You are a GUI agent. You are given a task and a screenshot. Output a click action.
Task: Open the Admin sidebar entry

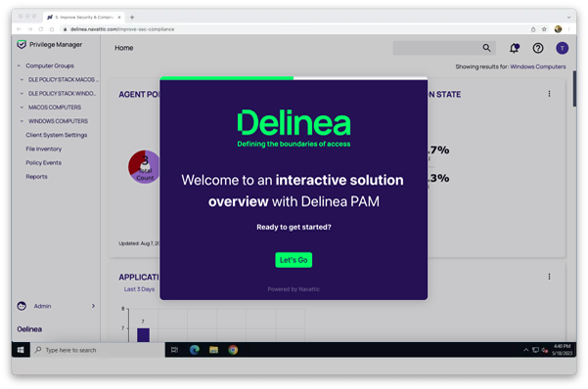(x=42, y=306)
